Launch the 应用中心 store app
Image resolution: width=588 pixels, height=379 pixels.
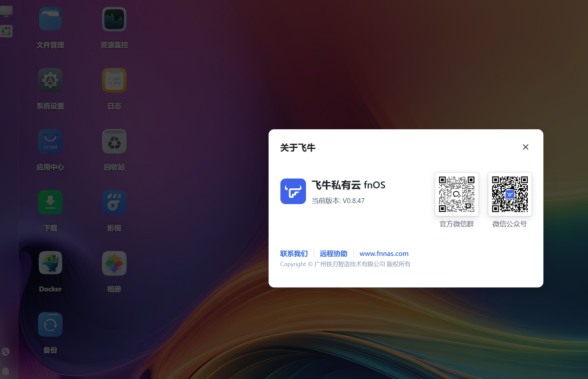pyautogui.click(x=50, y=141)
